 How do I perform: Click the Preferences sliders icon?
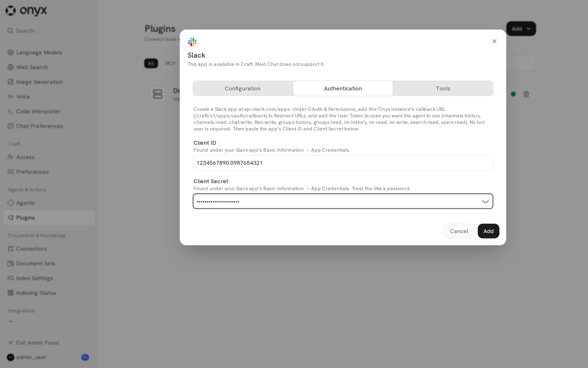pyautogui.click(x=10, y=172)
